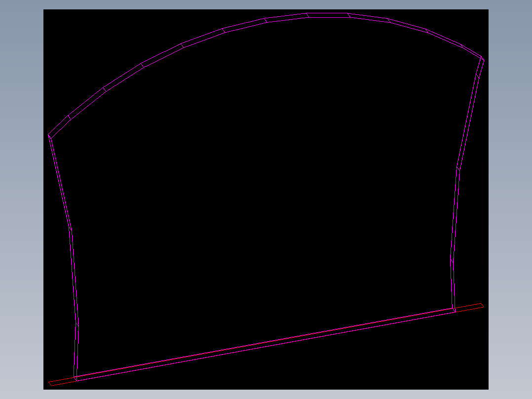Select the flat top segment of the arch
Viewport: 532px width, 399px height.
328,15
